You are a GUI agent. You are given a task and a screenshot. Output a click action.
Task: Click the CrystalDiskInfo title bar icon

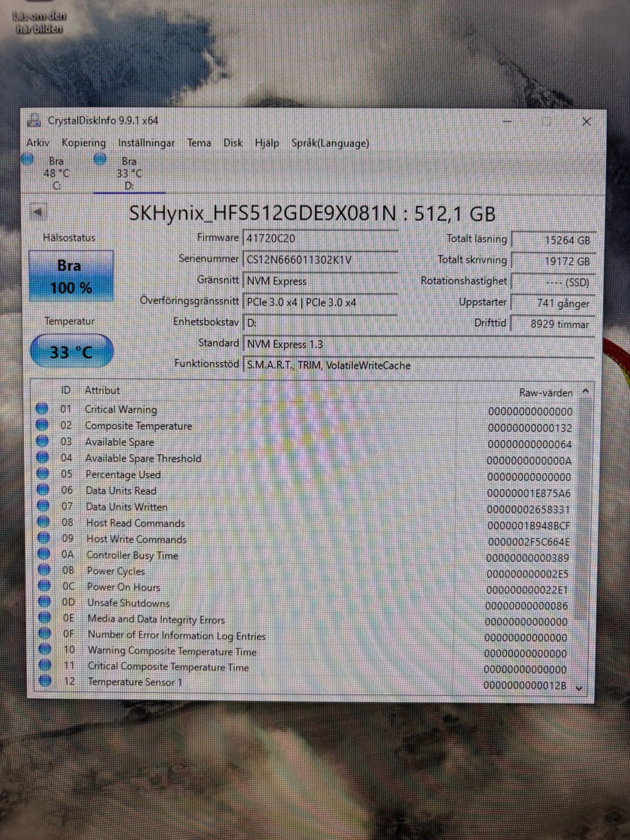coord(33,121)
